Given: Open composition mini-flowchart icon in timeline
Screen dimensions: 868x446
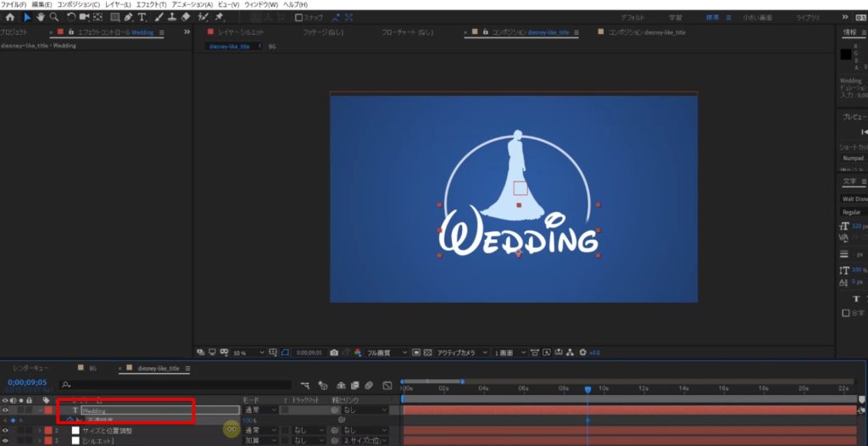Looking at the screenshot, I should 305,386.
